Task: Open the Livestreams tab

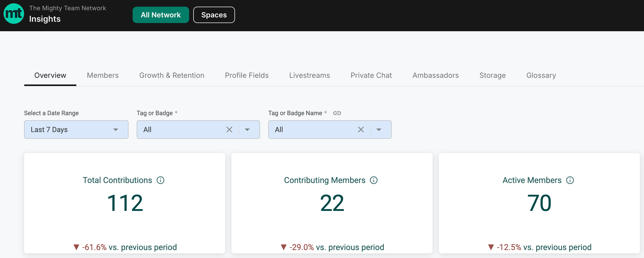Action: [x=309, y=75]
